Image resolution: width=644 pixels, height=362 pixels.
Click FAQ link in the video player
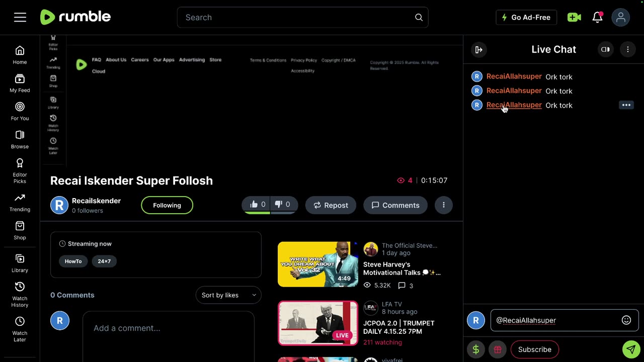[x=97, y=60]
